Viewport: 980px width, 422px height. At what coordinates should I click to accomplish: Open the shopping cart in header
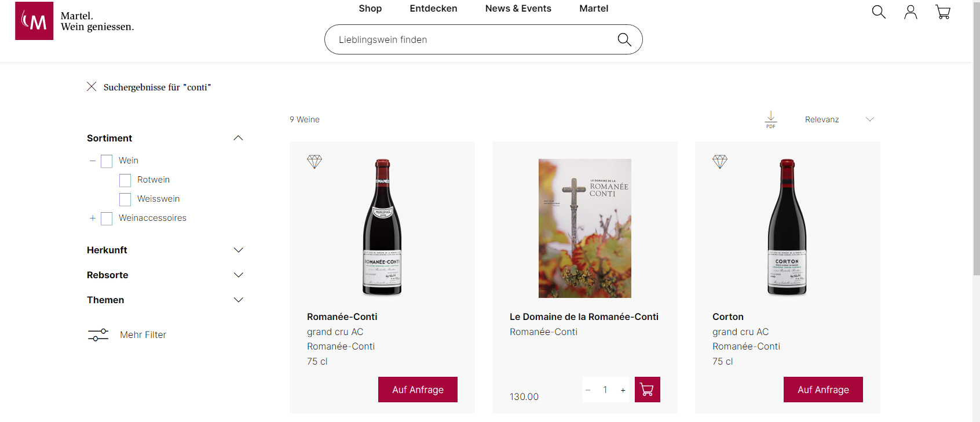click(943, 12)
